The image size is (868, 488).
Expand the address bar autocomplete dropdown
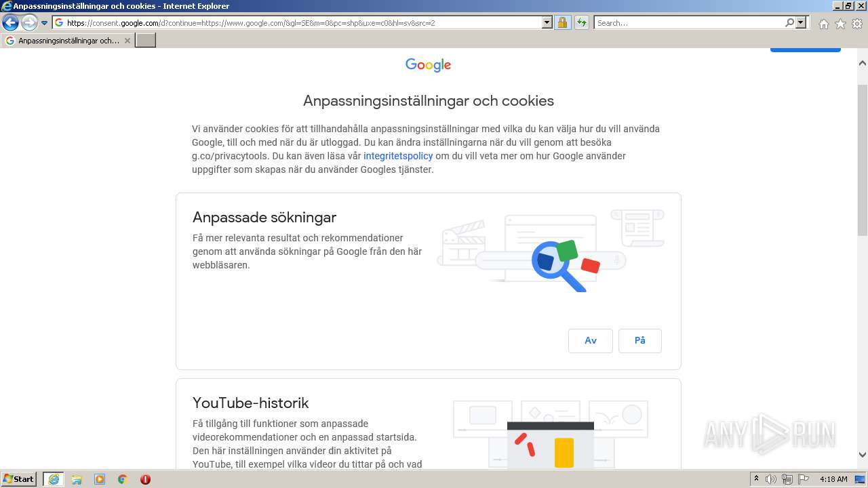coord(548,22)
